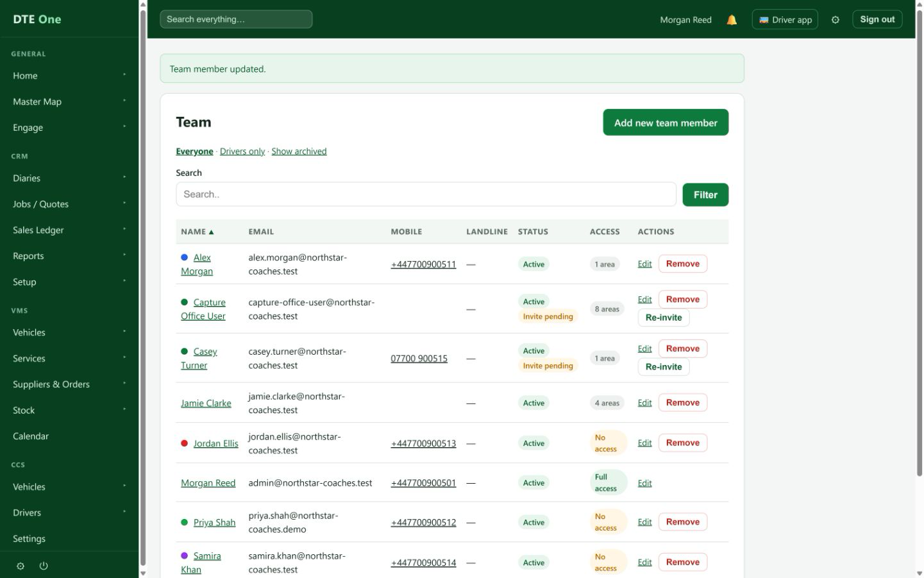Click the power icon in sidebar footer

pos(44,566)
